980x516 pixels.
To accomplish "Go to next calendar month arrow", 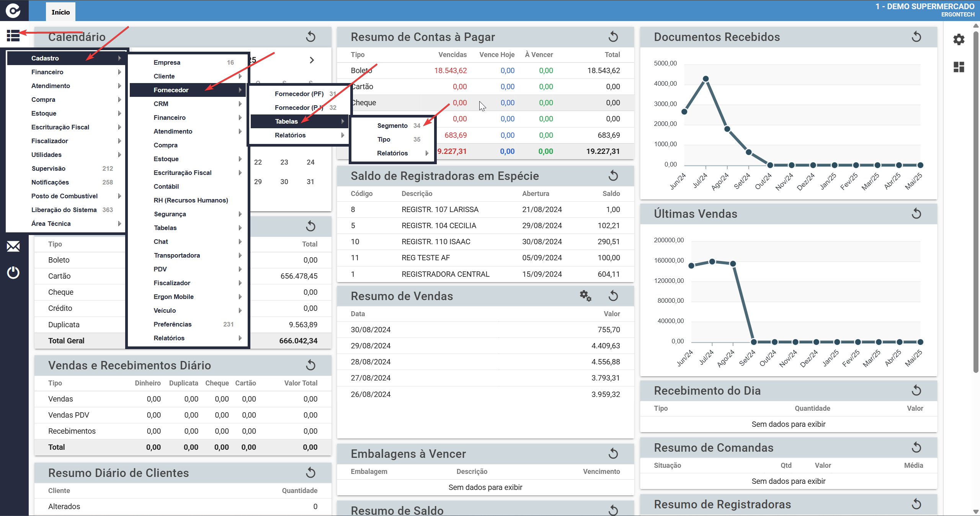I will tap(312, 60).
